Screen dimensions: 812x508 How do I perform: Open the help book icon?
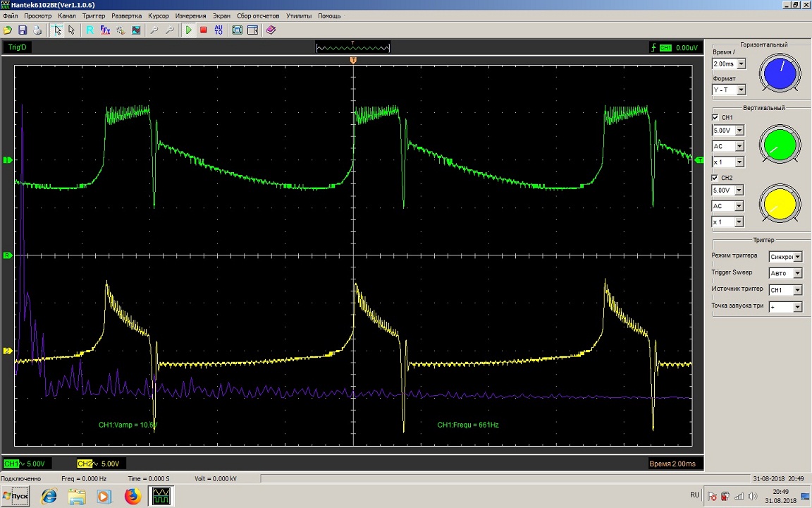click(271, 30)
